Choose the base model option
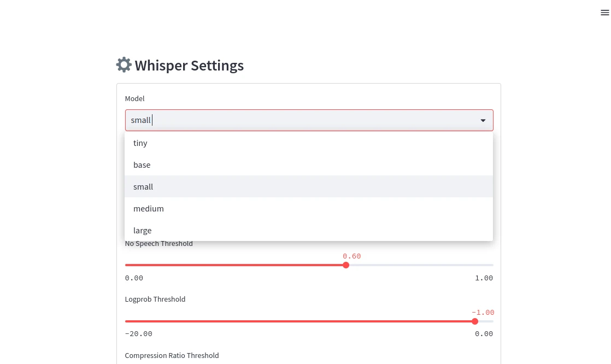611x364 pixels. pos(142,165)
